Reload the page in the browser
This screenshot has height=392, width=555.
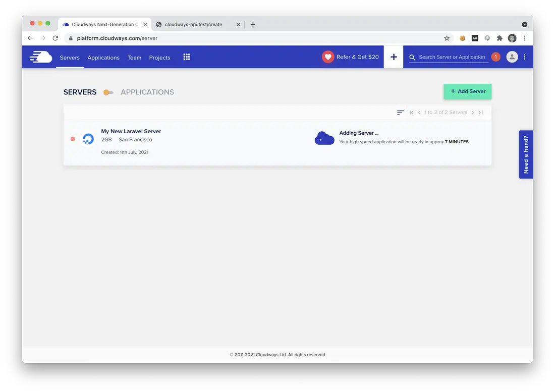tap(55, 38)
